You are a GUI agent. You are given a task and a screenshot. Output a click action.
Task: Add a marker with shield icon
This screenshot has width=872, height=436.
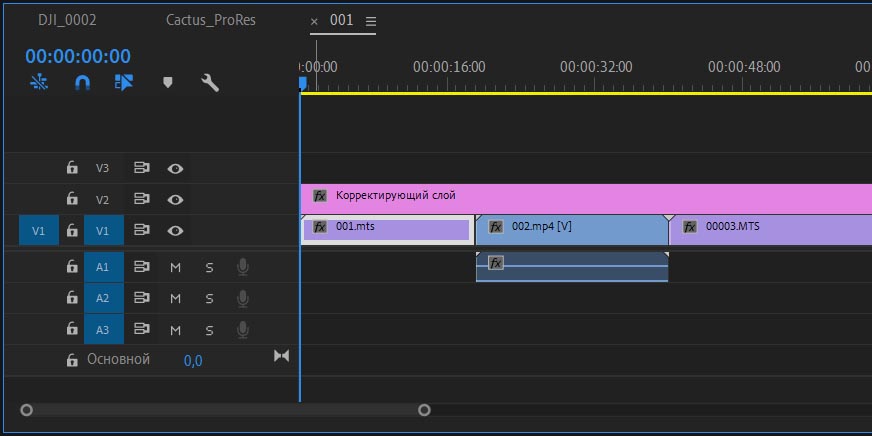click(x=167, y=83)
